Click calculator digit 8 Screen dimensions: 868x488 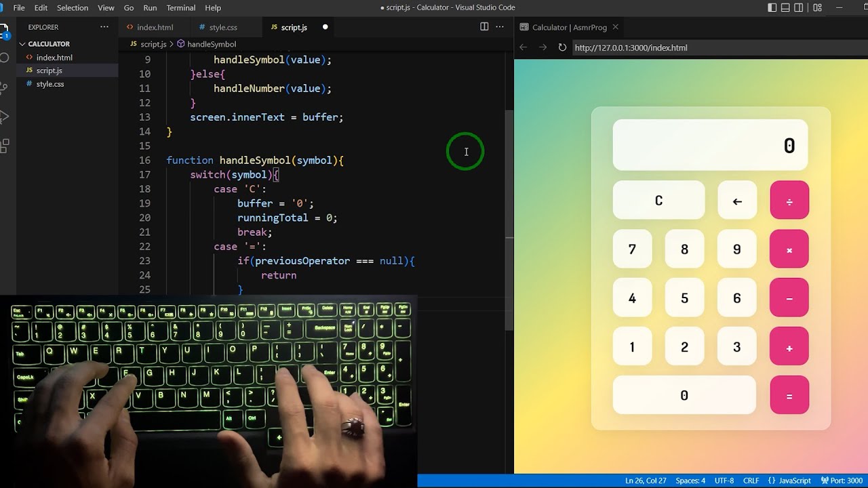pyautogui.click(x=684, y=249)
